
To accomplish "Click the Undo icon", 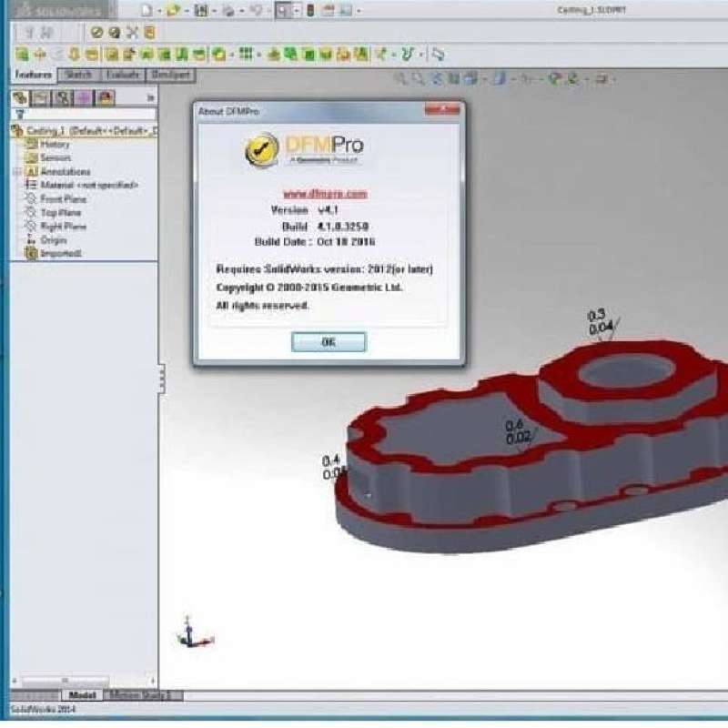I will [256, 10].
